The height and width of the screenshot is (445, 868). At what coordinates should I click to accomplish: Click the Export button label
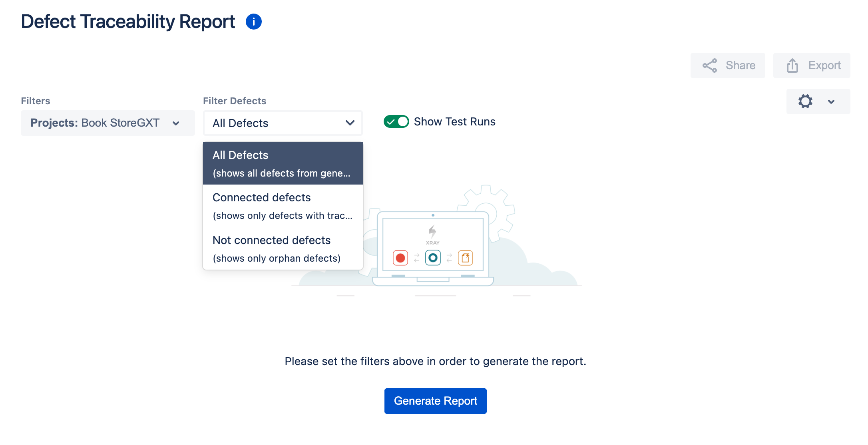824,66
